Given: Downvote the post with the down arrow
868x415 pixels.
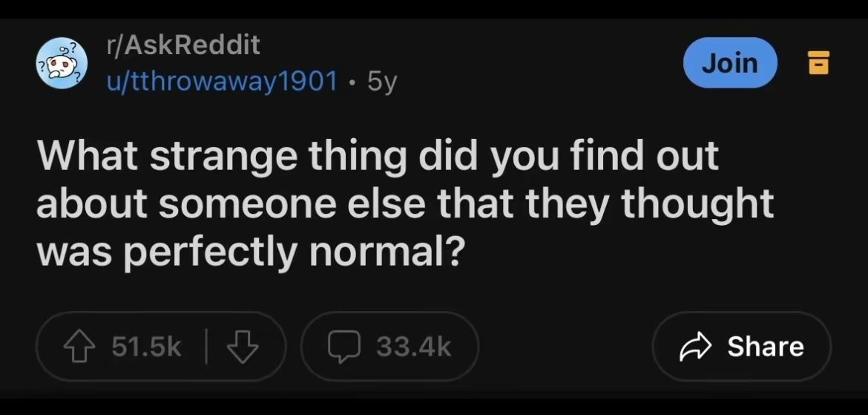Looking at the screenshot, I should (x=241, y=347).
